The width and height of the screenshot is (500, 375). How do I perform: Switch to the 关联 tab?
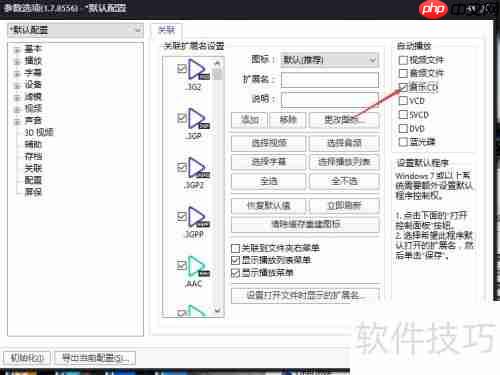coord(167,30)
